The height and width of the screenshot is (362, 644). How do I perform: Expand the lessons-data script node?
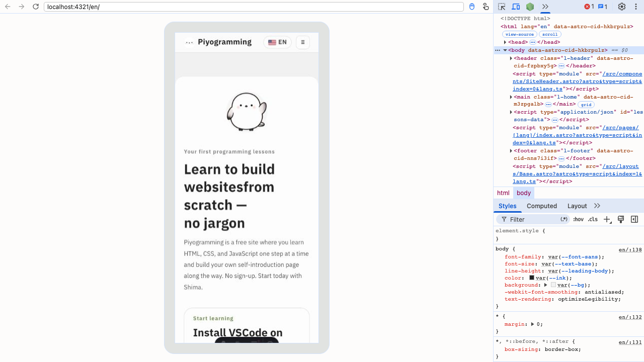[511, 112]
